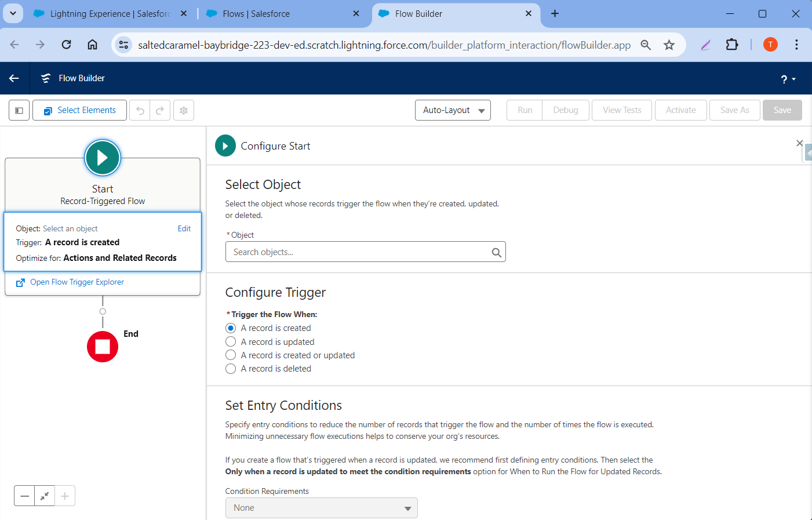Viewport: 812px width, 520px height.
Task: Click the 'Actions and Related Records' text
Action: point(120,258)
